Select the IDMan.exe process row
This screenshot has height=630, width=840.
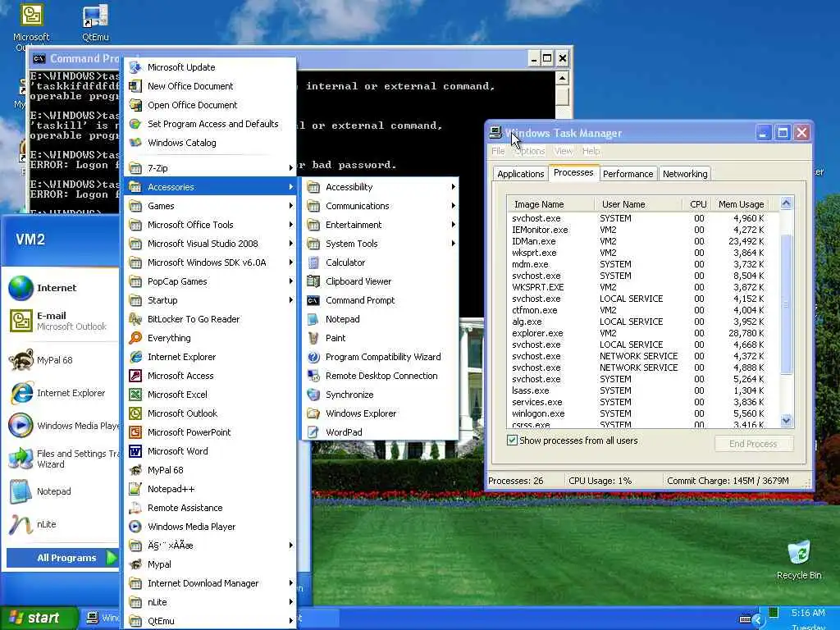(640, 241)
